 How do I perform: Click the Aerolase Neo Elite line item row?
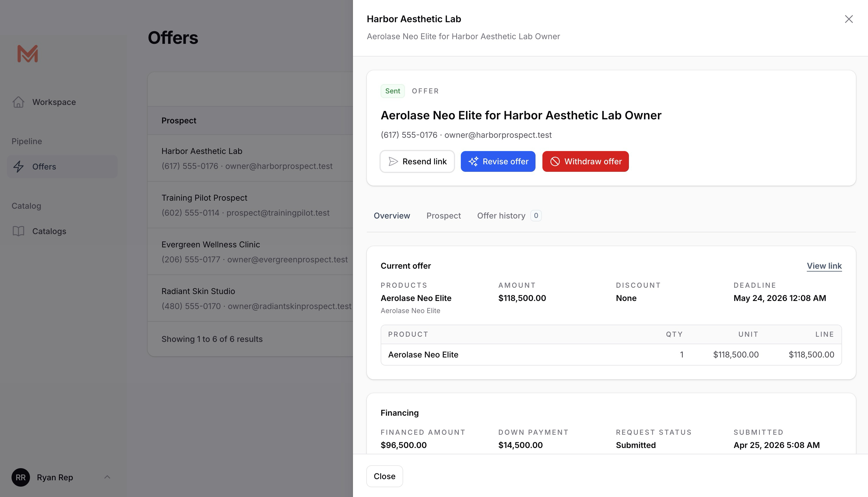click(x=611, y=355)
